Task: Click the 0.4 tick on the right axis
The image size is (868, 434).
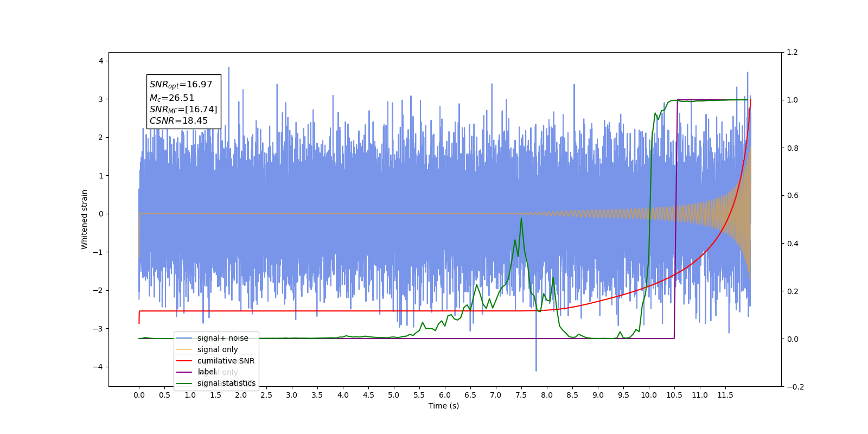Action: tap(793, 244)
